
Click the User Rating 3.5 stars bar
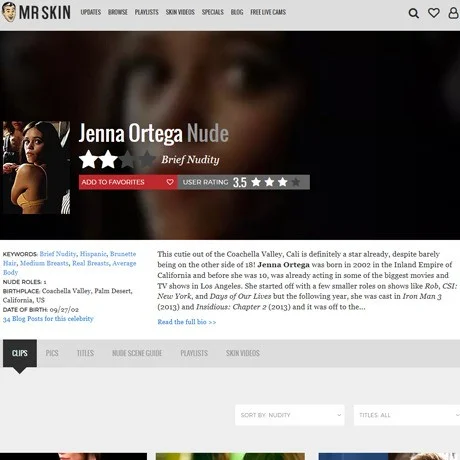coord(244,182)
